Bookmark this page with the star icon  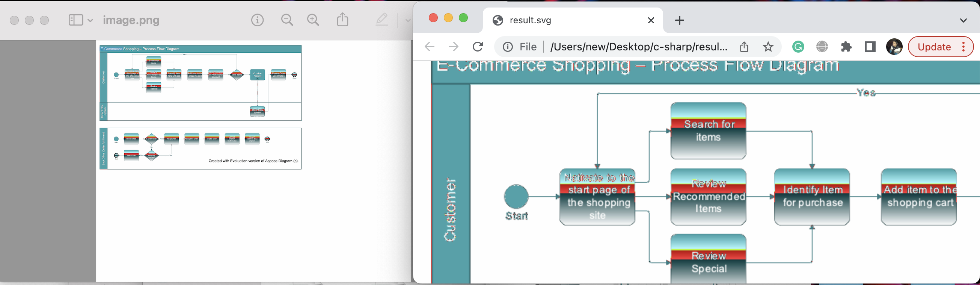tap(768, 47)
